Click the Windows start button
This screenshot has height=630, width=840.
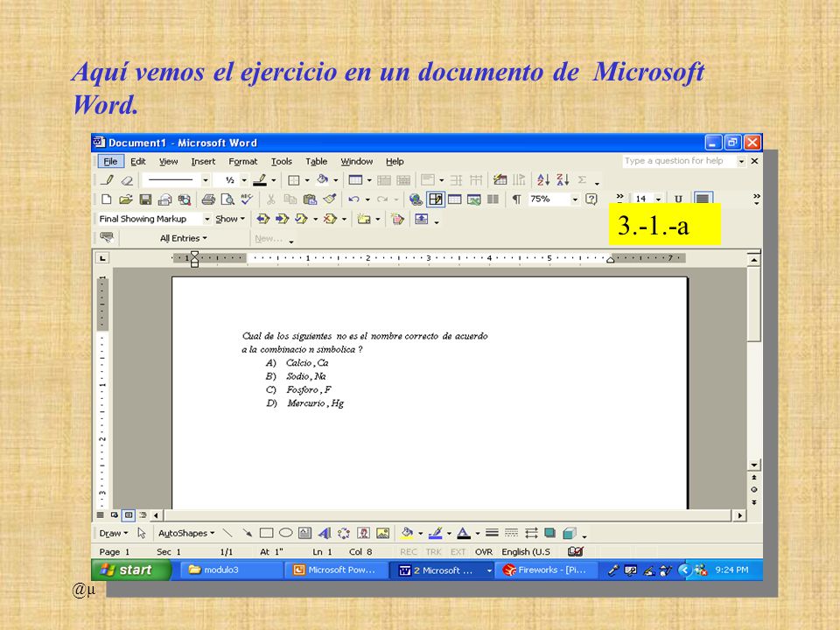coord(131,570)
